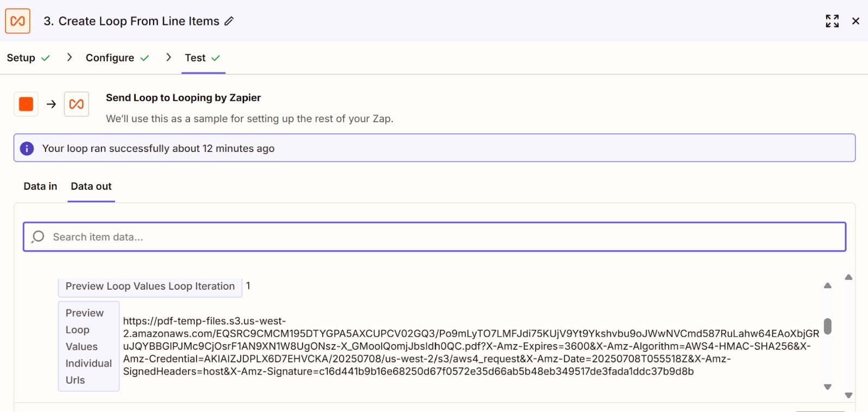Click the orange trigger app icon
The height and width of the screenshot is (412, 868).
(x=26, y=104)
